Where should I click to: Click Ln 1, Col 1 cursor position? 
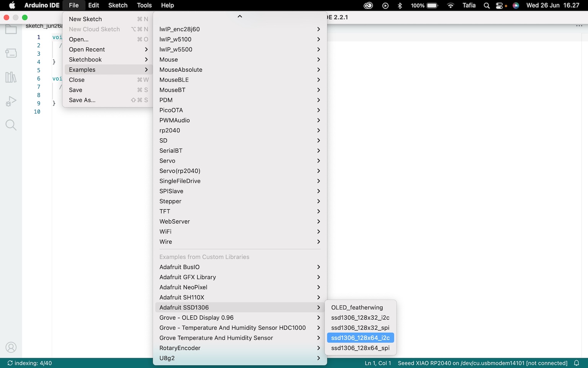(x=378, y=363)
